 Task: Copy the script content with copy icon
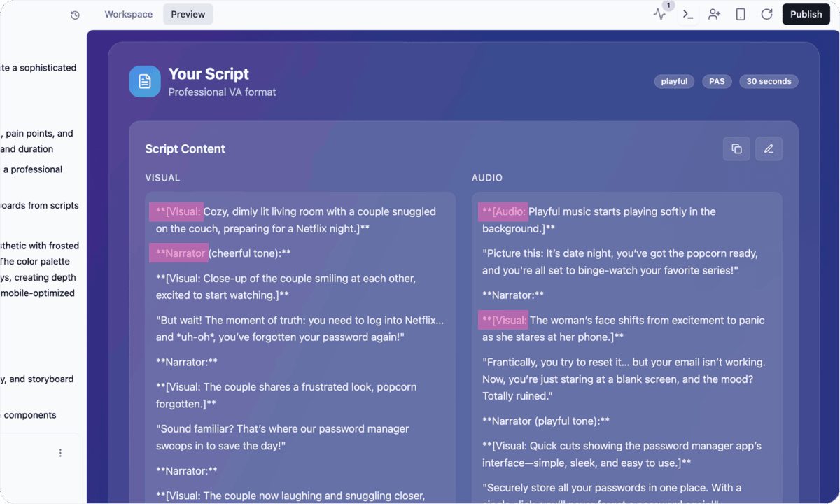[x=736, y=148]
